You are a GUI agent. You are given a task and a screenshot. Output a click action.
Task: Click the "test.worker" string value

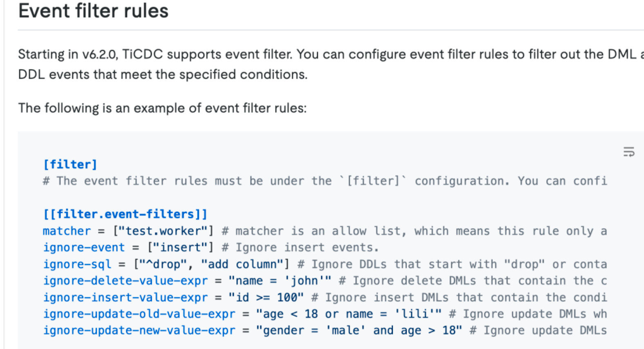163,231
